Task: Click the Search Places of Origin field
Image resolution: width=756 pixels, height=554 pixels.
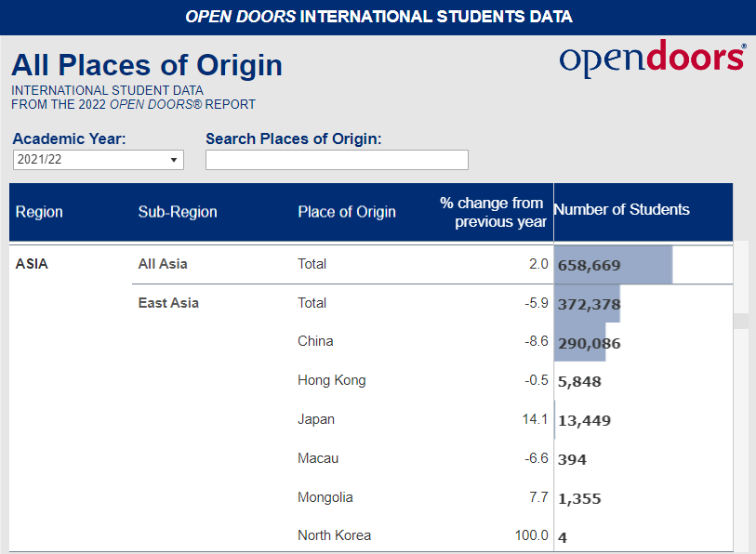Action: [337, 160]
